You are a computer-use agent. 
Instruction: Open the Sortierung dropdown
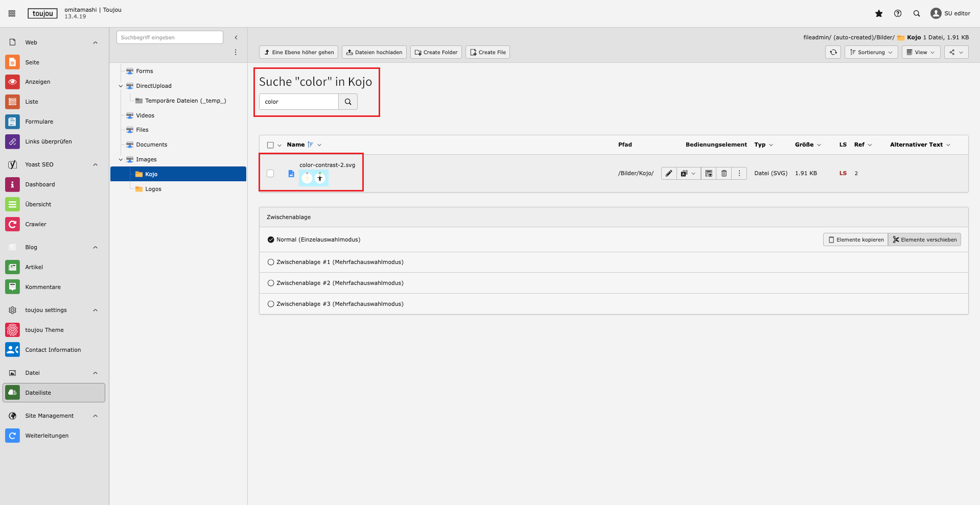tap(871, 52)
